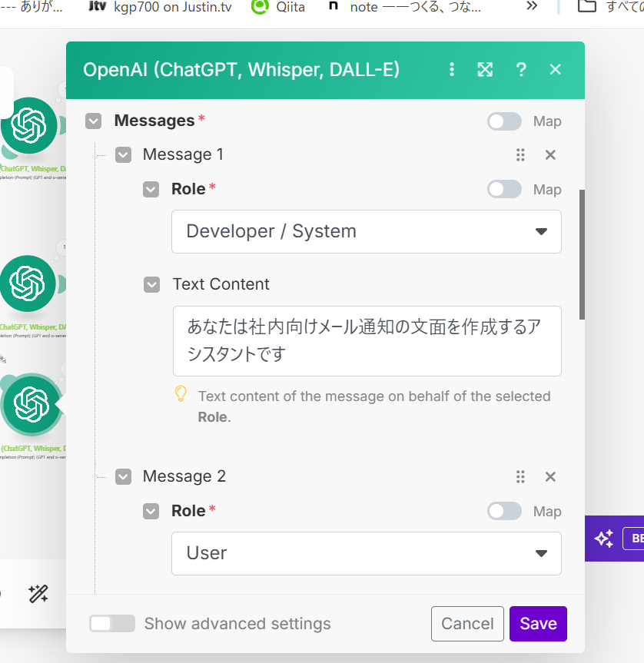Click the Message 1 label
The width and height of the screenshot is (644, 663).
(183, 154)
